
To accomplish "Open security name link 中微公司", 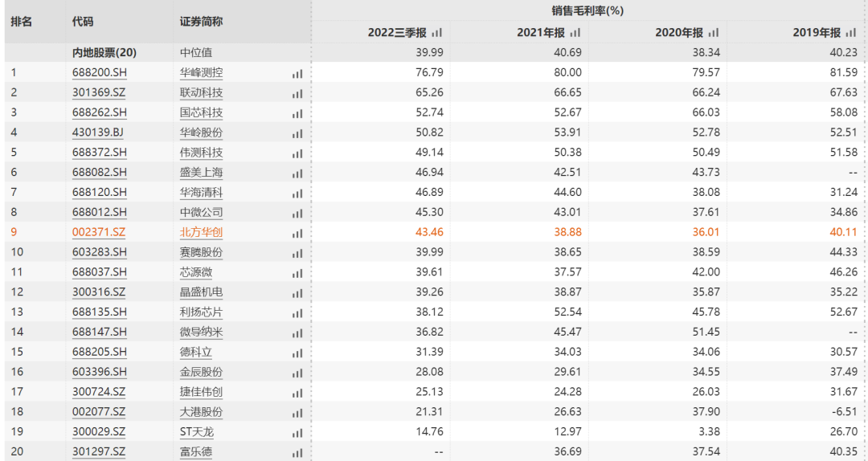I will [202, 212].
